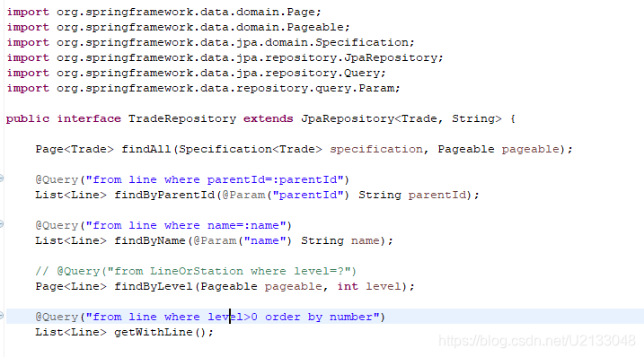
Task: Collapse the findByName @Query annotation fold marker
Action: click(x=1, y=224)
